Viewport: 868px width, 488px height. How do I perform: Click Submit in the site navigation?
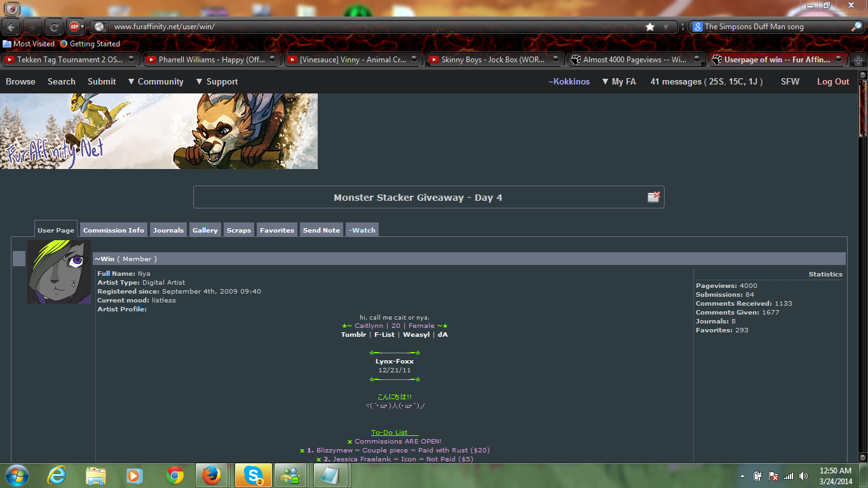[x=102, y=81]
